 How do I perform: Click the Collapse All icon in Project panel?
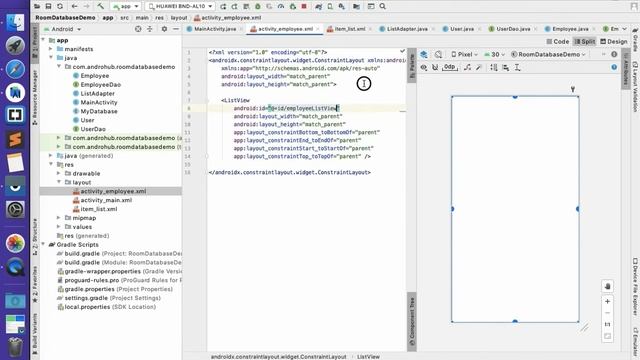(x=150, y=29)
